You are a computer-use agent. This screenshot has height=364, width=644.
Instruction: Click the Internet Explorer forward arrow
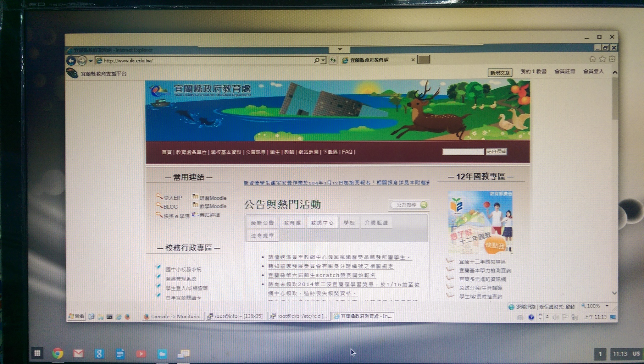coord(82,60)
